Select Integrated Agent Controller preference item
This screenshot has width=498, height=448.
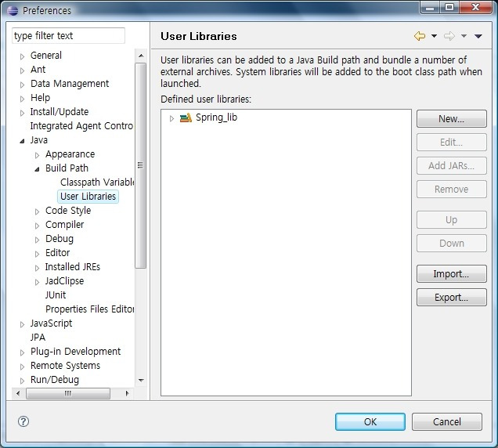point(81,126)
